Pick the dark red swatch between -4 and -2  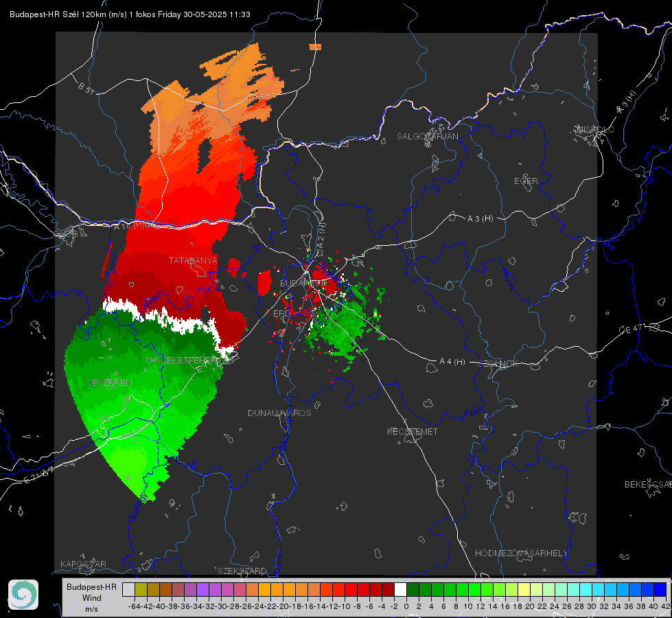point(388,589)
